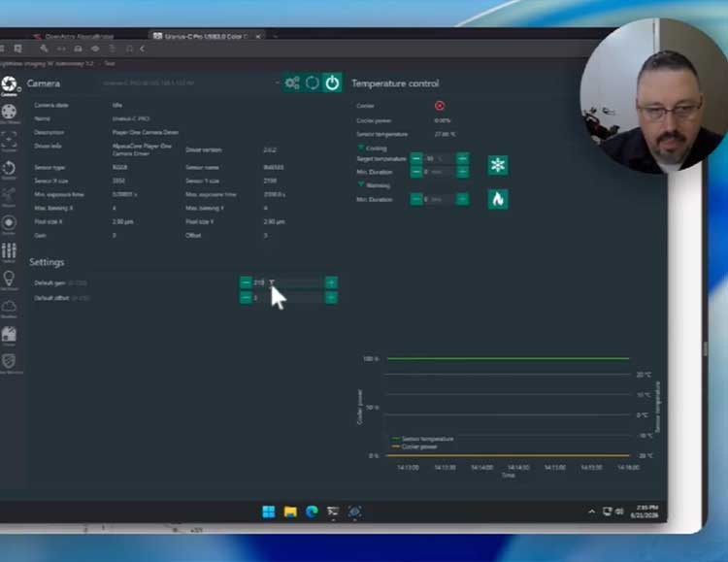Open File Explorer from the taskbar

[290, 512]
